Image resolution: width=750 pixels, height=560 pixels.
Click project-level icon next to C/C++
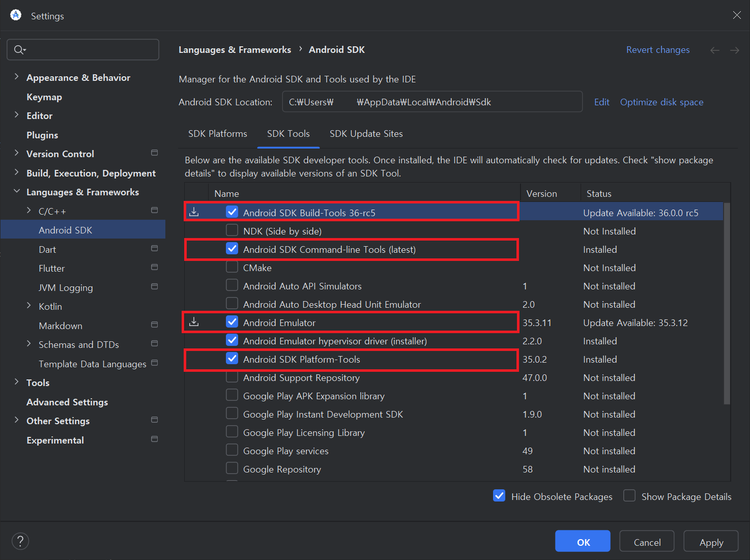click(x=155, y=210)
